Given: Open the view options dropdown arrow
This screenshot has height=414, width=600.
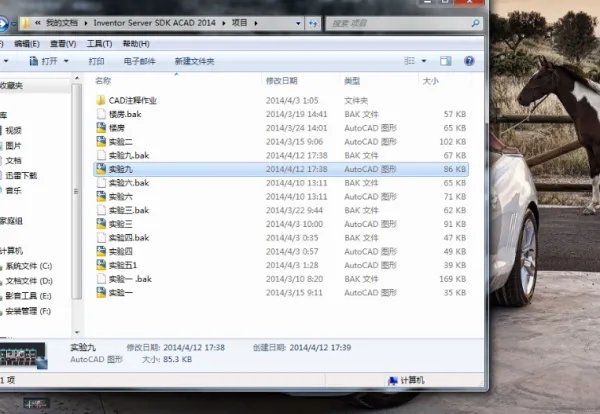Looking at the screenshot, I should 424,61.
